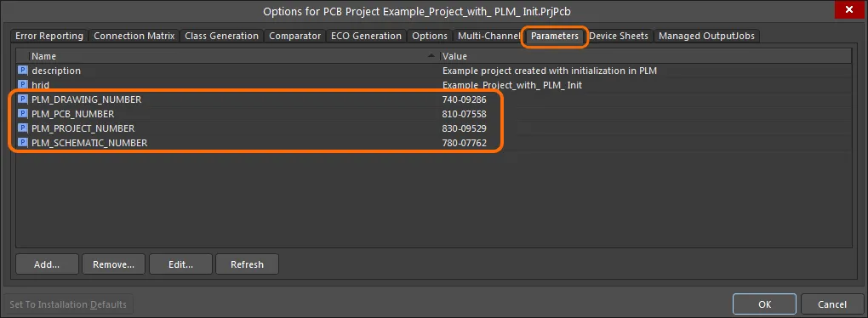Click the Add... button
This screenshot has height=318, width=868.
point(47,264)
